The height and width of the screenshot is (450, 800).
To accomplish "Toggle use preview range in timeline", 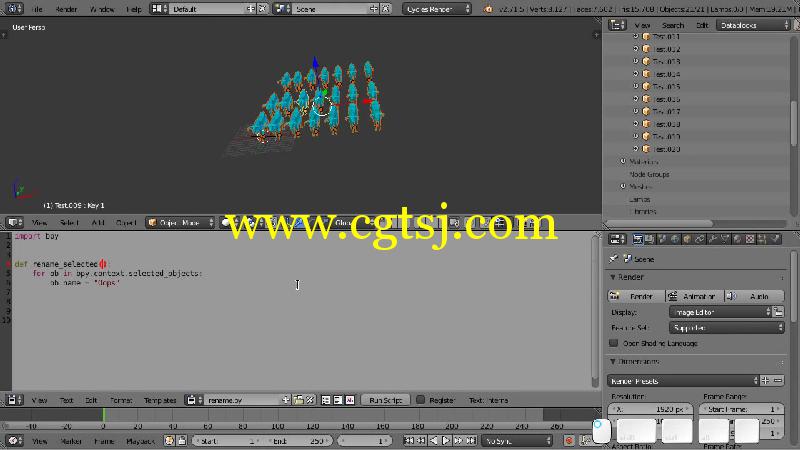I will 169,441.
